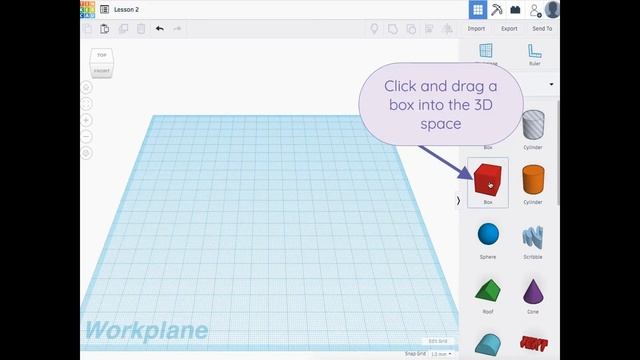Click the TOP face of view cube
640x360 pixels.
tap(102, 55)
